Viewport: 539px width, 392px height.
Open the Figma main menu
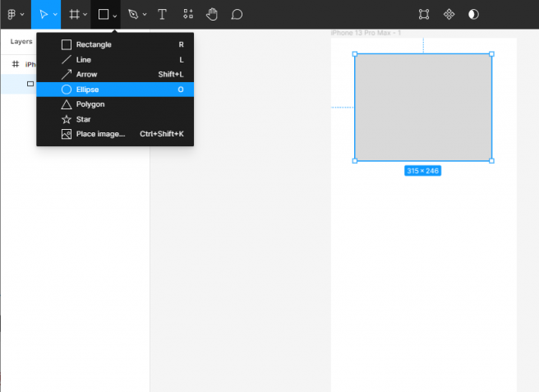pyautogui.click(x=12, y=14)
